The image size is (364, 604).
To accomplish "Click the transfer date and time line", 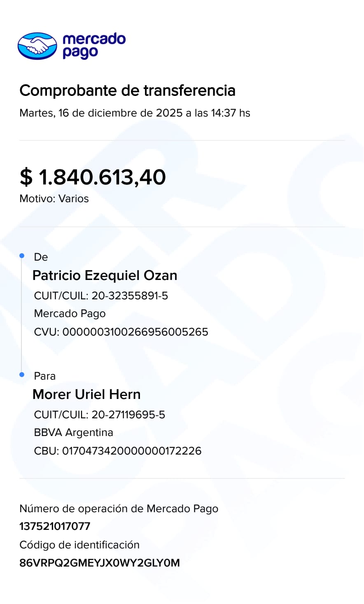I will pos(135,113).
